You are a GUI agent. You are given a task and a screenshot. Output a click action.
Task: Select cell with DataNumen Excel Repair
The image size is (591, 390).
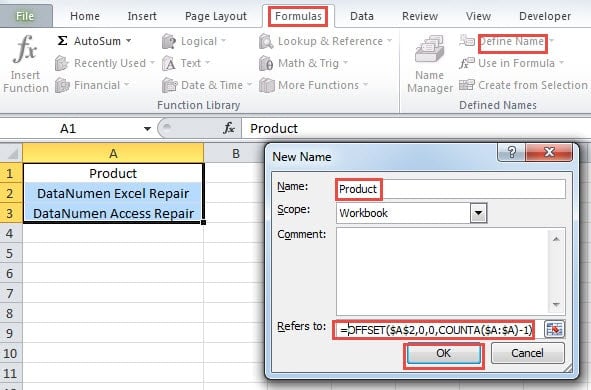(x=113, y=194)
